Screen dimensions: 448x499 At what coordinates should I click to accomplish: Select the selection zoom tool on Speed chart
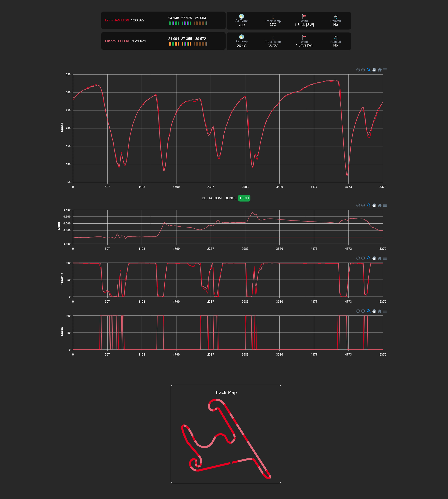pyautogui.click(x=368, y=70)
